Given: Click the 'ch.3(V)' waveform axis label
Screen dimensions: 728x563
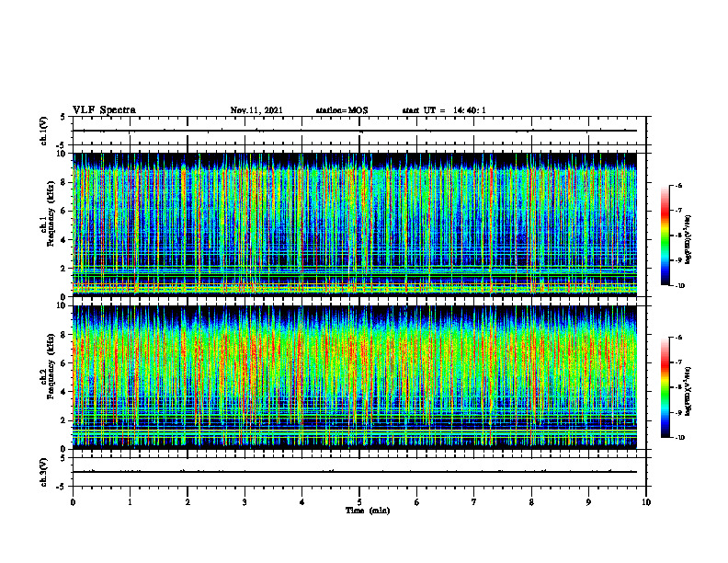Looking at the screenshot, I should (x=43, y=472).
